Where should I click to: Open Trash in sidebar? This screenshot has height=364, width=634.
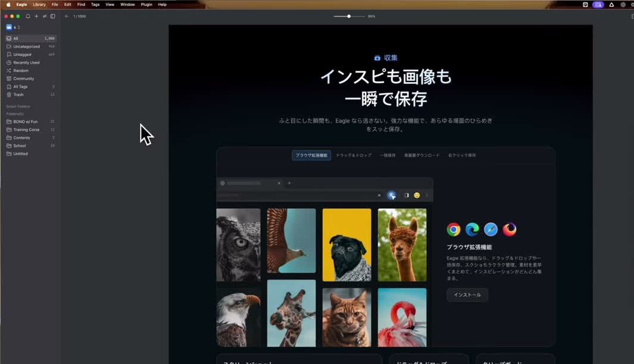pyautogui.click(x=31, y=95)
